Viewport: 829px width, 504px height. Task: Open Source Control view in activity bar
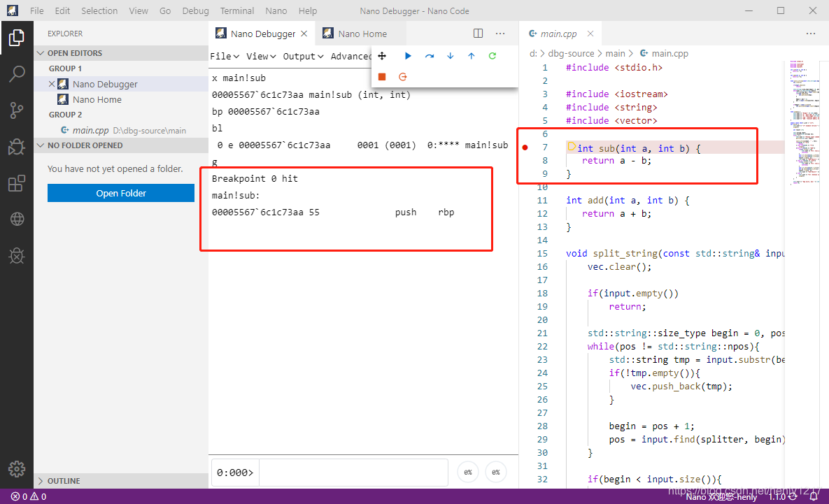(16, 110)
